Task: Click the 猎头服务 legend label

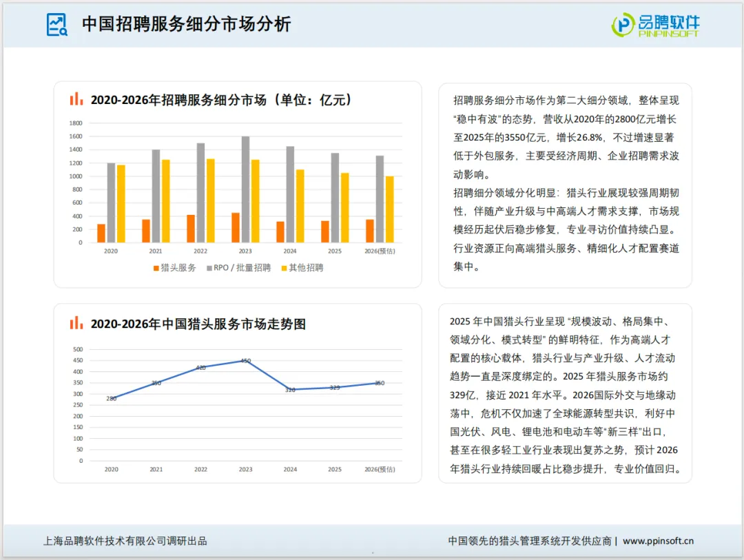Action: tap(178, 268)
